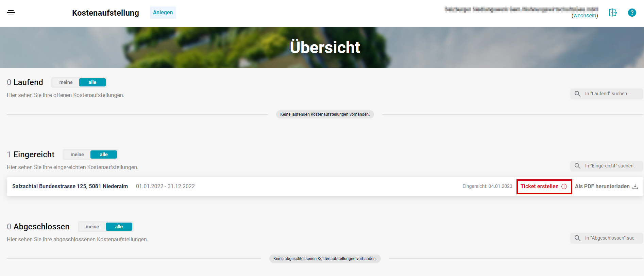Select alle in the Abgeschlossen filter
This screenshot has height=276, width=644.
pyautogui.click(x=119, y=227)
